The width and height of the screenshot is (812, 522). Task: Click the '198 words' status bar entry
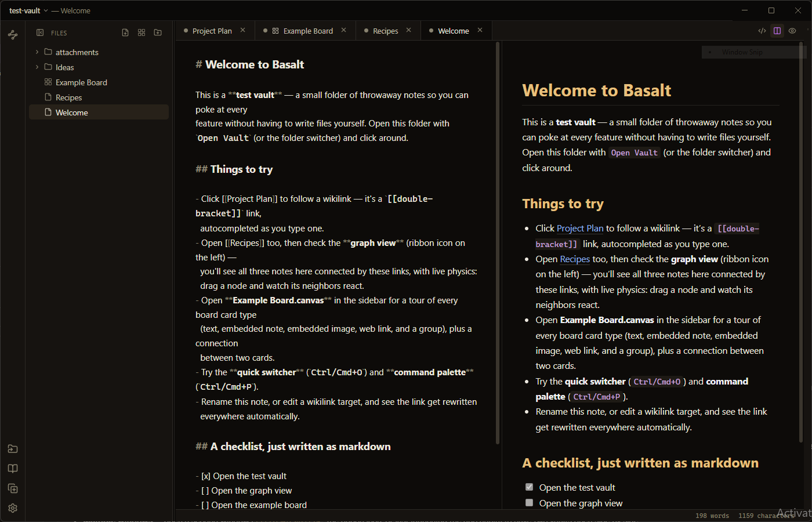click(x=712, y=516)
